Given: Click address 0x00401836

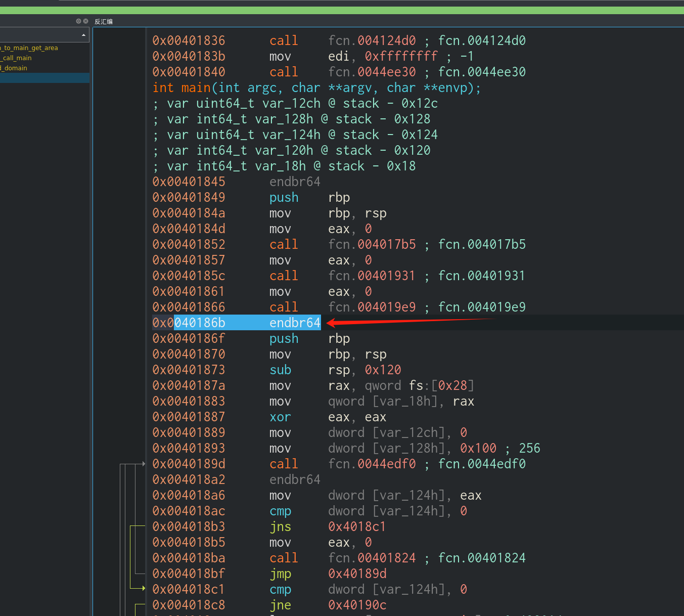Looking at the screenshot, I should click(189, 40).
